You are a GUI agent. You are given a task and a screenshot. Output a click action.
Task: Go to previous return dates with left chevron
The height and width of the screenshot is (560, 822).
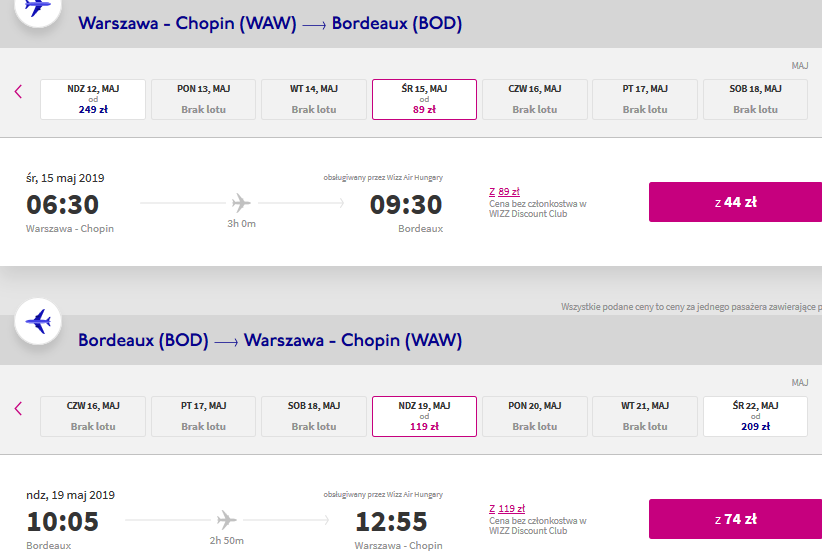coord(18,408)
